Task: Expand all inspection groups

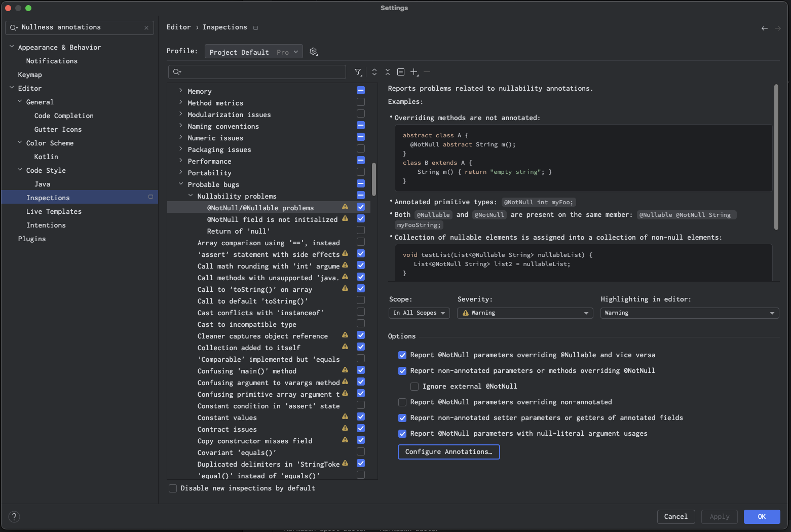Action: [x=374, y=72]
